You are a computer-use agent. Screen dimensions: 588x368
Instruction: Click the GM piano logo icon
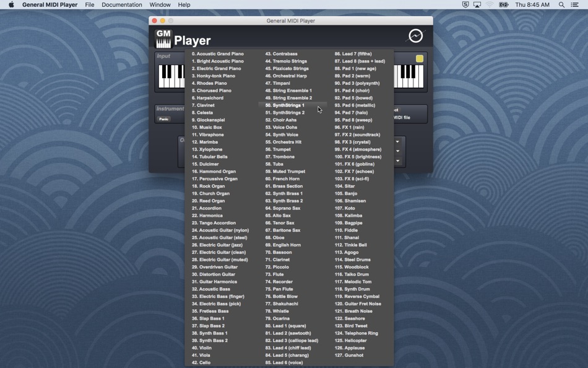(163, 38)
